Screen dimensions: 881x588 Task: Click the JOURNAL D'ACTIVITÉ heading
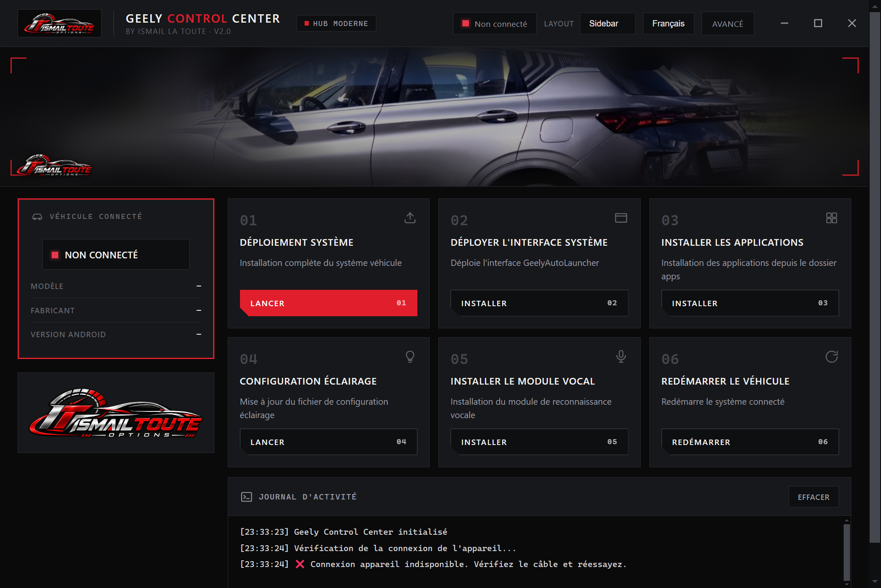point(308,497)
